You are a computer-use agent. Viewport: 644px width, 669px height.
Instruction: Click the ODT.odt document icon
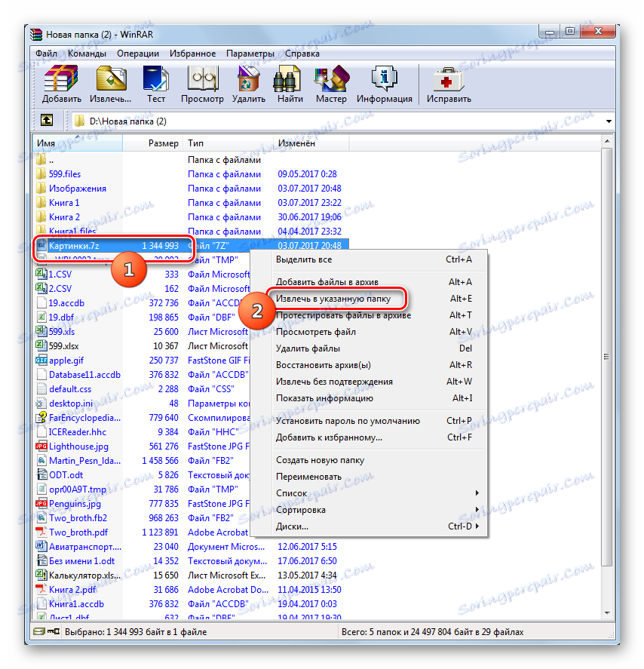point(41,474)
